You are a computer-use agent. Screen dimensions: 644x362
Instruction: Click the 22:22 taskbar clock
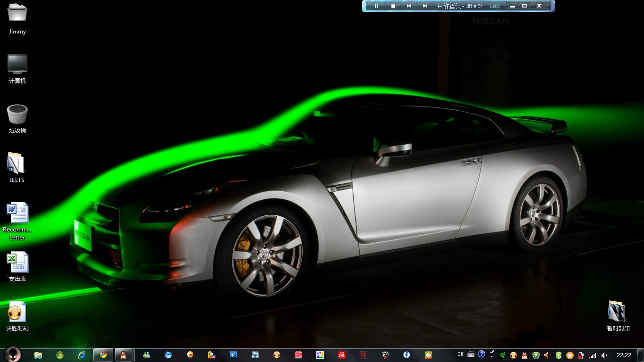coord(624,355)
